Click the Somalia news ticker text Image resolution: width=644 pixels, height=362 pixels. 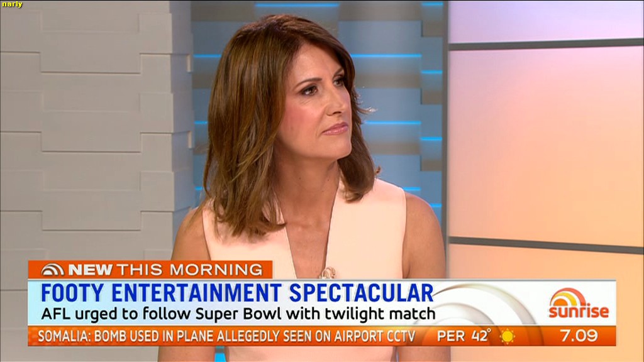pyautogui.click(x=226, y=336)
